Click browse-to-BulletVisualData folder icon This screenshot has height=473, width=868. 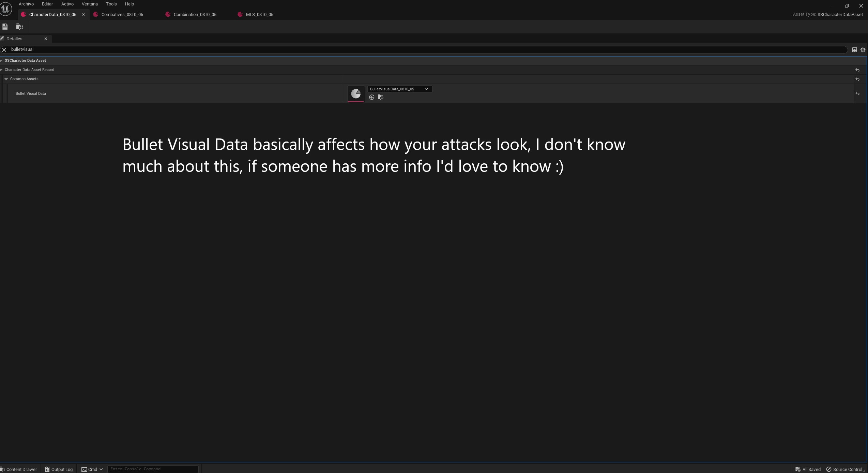point(381,98)
